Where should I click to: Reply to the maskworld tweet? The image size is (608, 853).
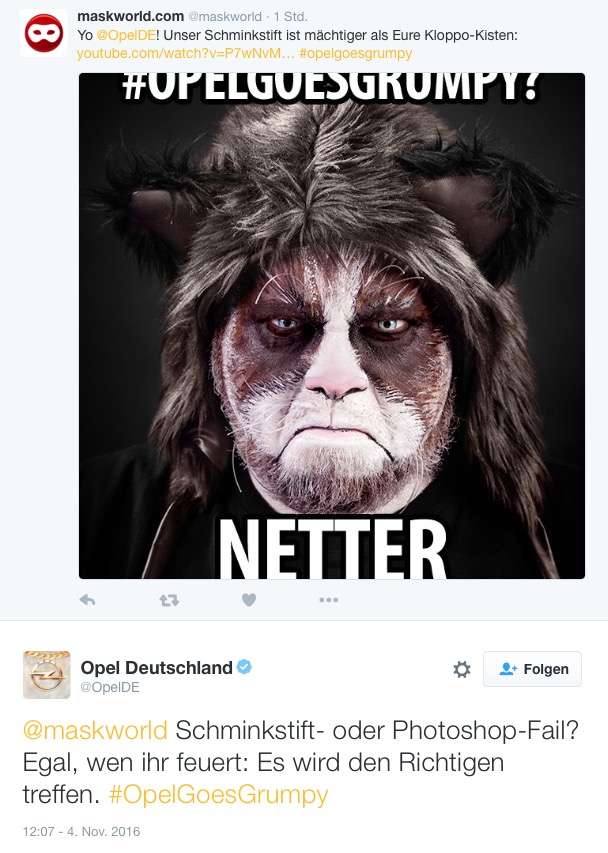click(87, 599)
